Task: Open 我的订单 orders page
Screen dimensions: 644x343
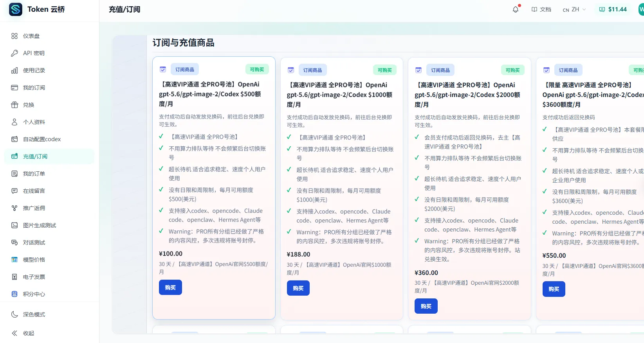Action: coord(49,174)
